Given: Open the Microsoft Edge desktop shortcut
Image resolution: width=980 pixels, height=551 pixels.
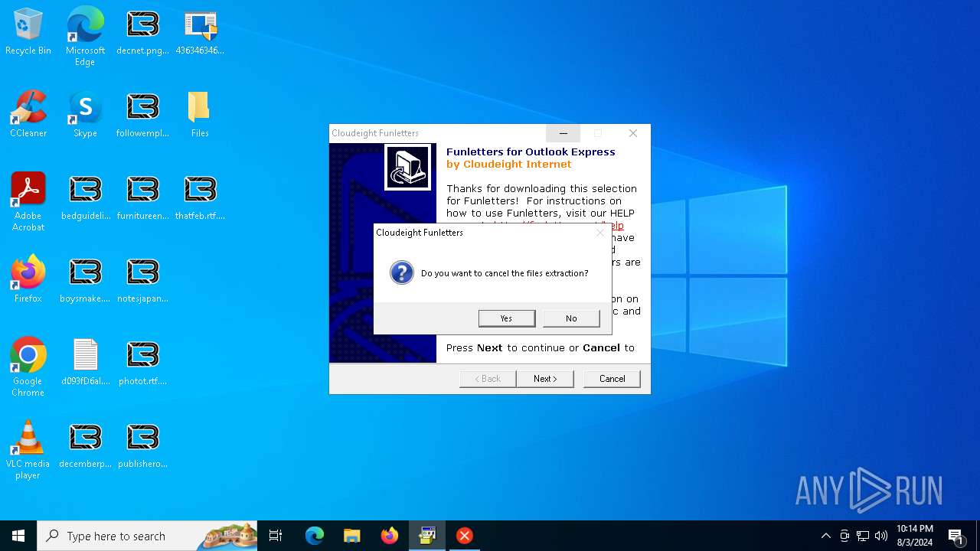Looking at the screenshot, I should tap(85, 37).
